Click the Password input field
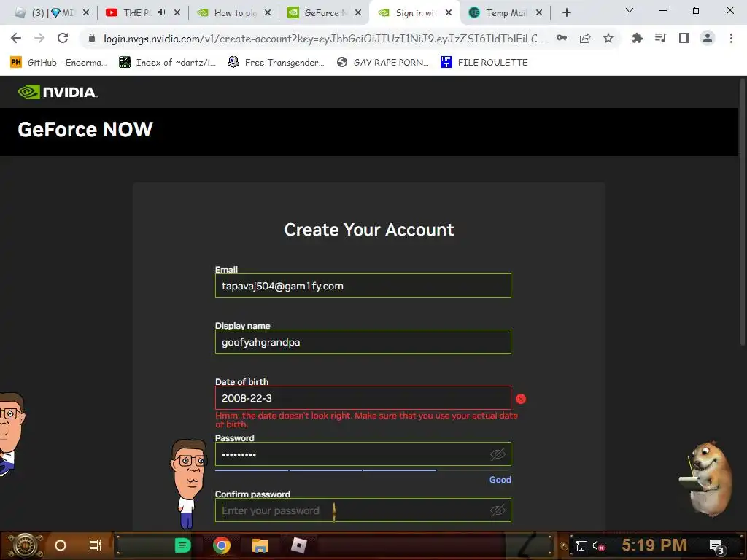Screen dimensions: 747x560 pyautogui.click(x=363, y=454)
